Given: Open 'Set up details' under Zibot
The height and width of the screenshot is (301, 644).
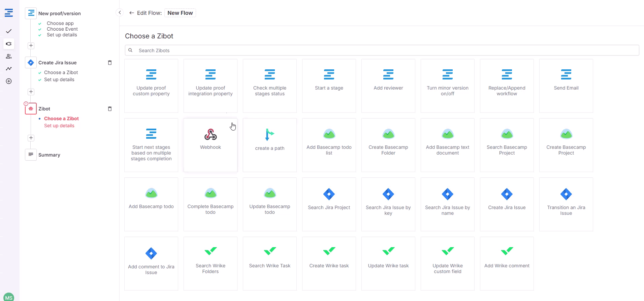Looking at the screenshot, I should coord(59,126).
